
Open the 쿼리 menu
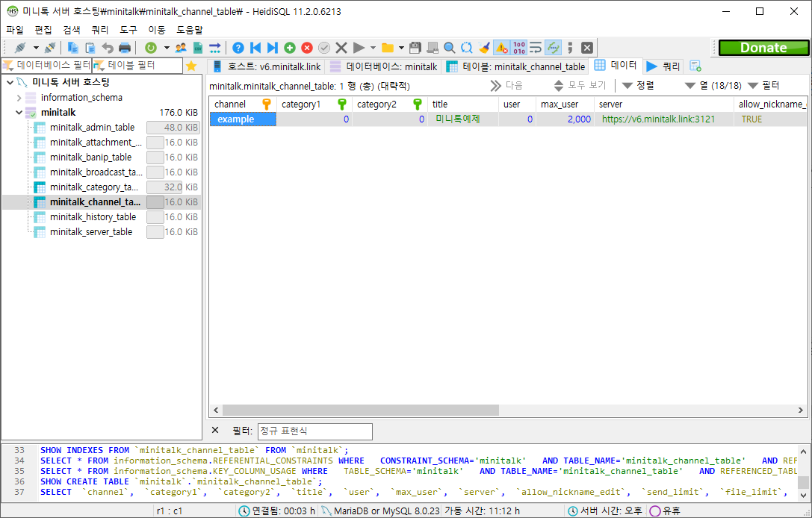click(x=100, y=30)
